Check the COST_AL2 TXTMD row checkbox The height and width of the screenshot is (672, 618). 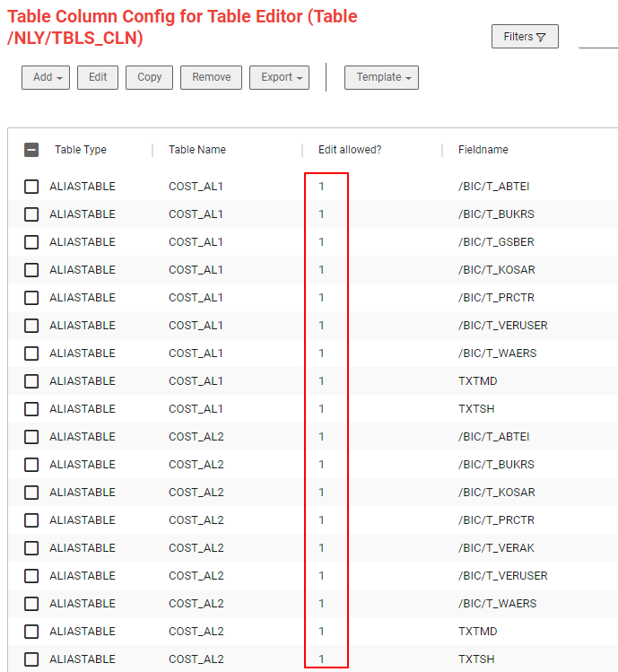(31, 632)
